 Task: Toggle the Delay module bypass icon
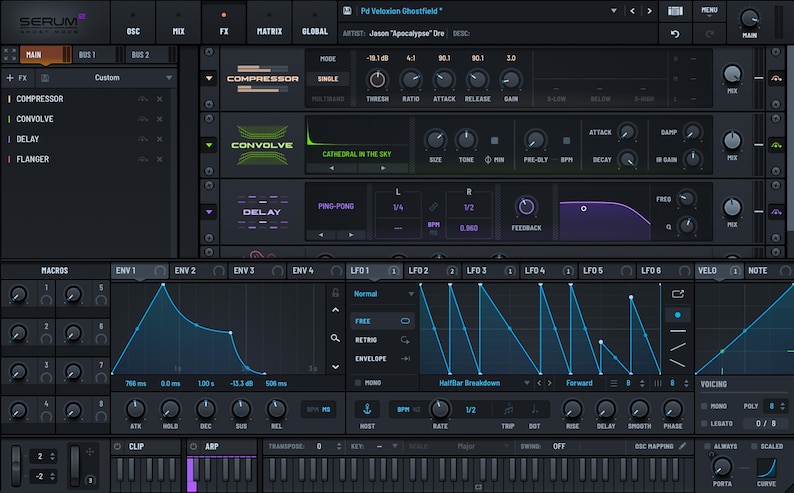coord(776,212)
